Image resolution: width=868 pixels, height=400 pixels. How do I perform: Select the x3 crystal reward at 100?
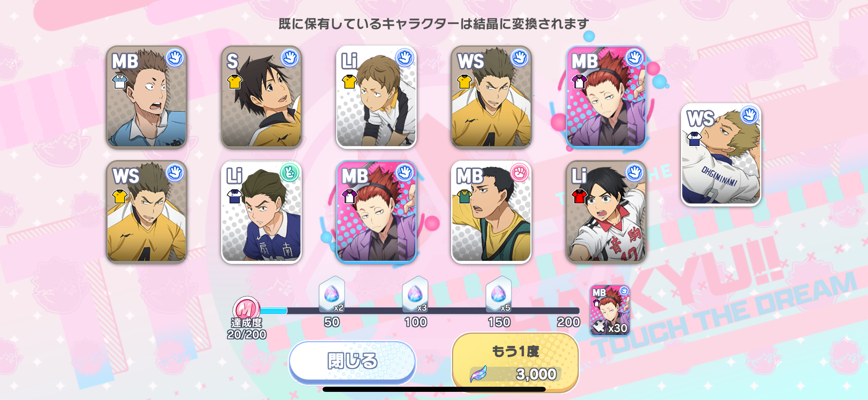tap(415, 294)
